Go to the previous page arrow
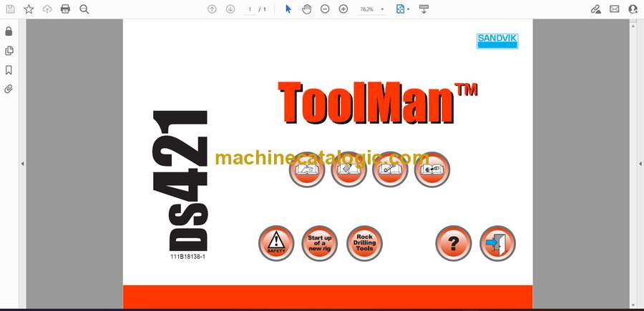 (212, 9)
